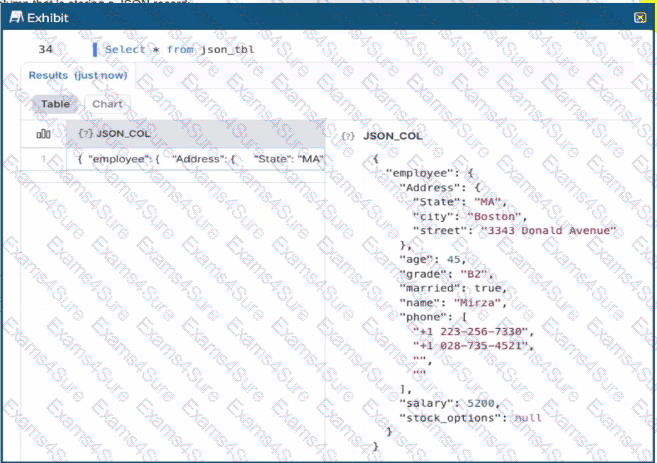
Task: Click the stock_options null value
Action: coord(526,417)
